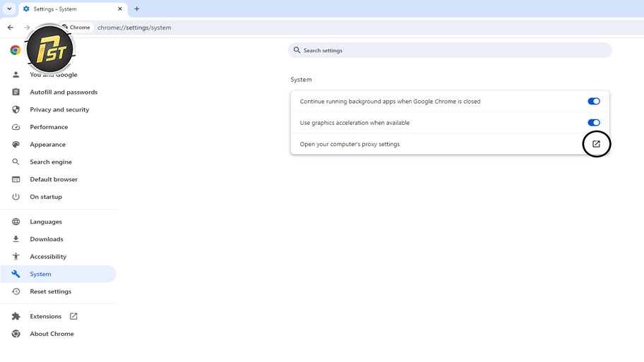The image size is (644, 362).
Task: Click the Default browser window icon
Action: [16, 179]
